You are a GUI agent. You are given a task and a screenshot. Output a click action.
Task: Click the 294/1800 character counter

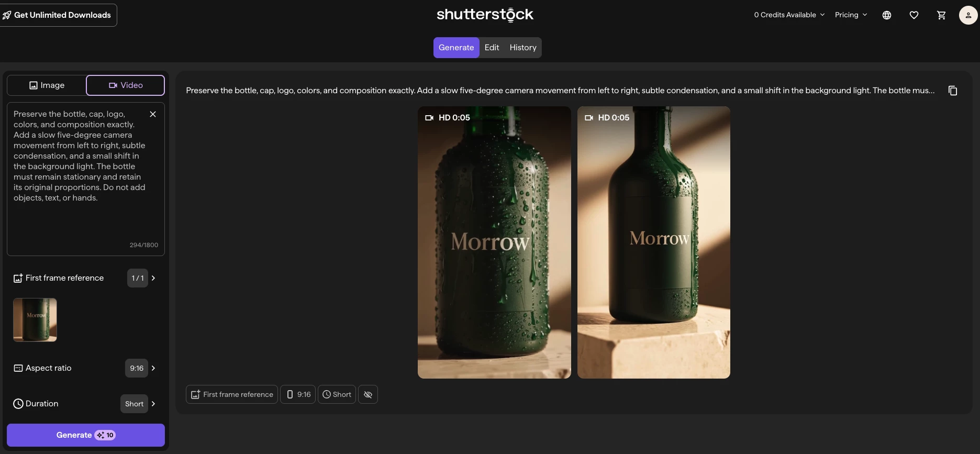pos(144,245)
